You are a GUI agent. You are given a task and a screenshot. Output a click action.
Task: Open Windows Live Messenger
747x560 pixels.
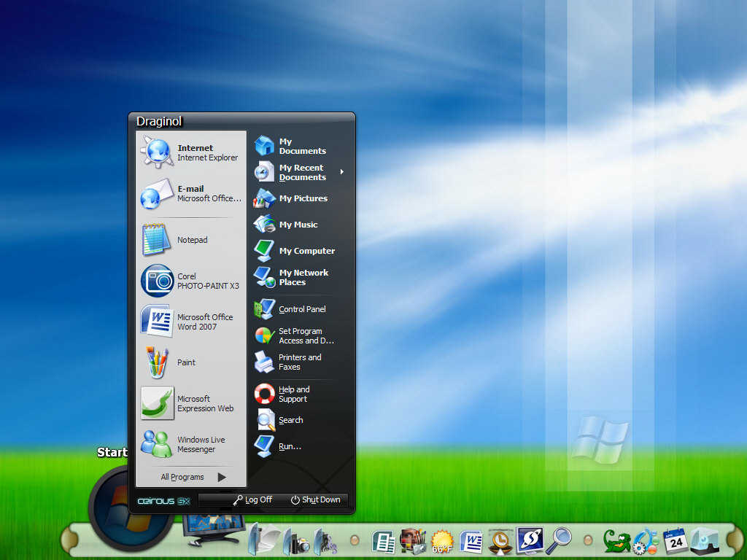pos(191,444)
